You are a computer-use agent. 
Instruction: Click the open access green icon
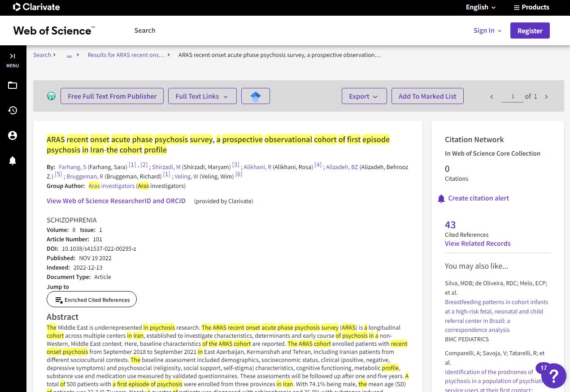coord(52,96)
